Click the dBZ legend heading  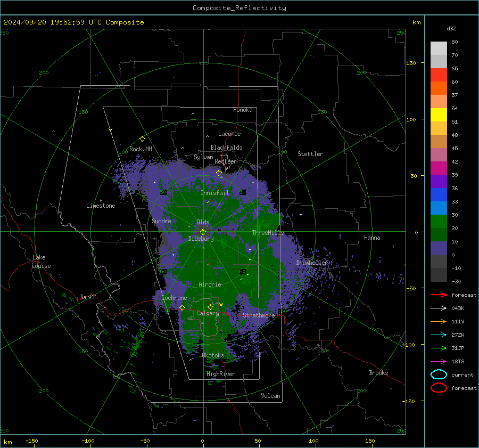pyautogui.click(x=451, y=28)
